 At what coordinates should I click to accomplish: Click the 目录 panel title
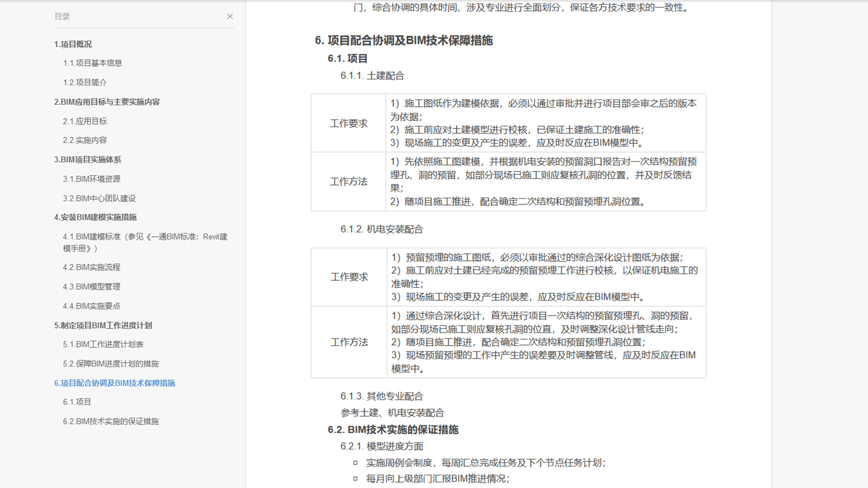click(x=62, y=17)
